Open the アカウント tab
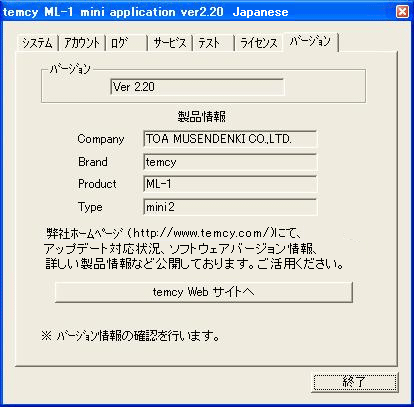The image size is (414, 407). (82, 43)
